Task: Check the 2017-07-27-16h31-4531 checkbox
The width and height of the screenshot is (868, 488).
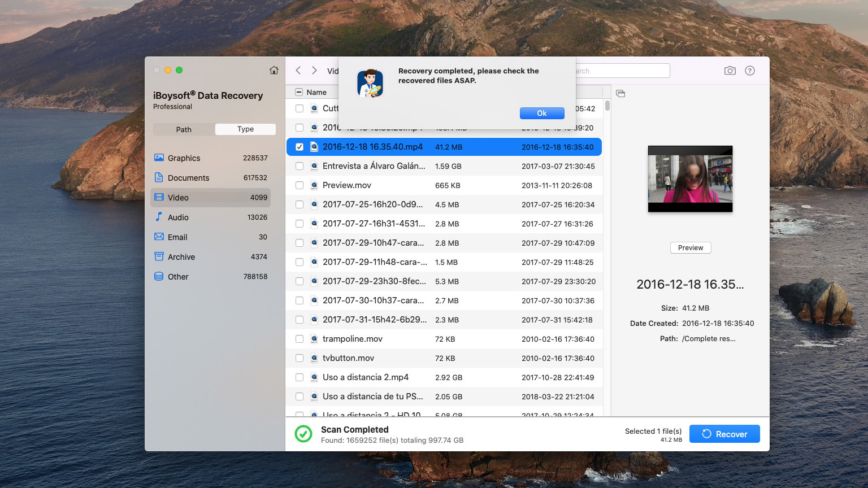Action: (x=300, y=224)
